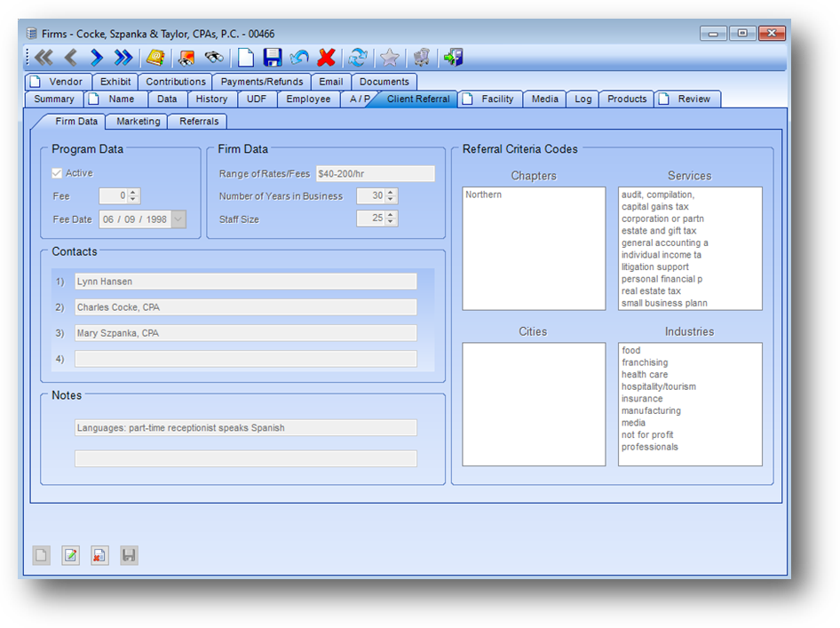Toggle the Active checkbox in Program Data
840x628 pixels.
point(57,173)
